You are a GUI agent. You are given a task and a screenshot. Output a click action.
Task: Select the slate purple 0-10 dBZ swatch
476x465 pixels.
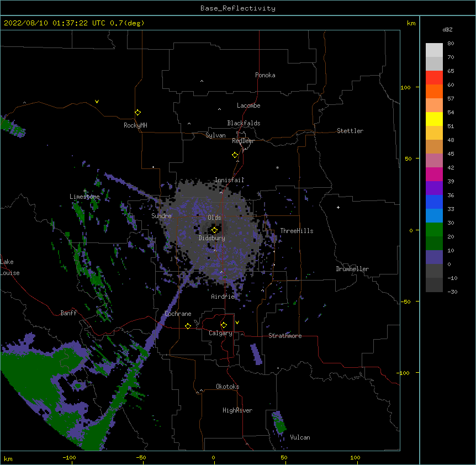[434, 257]
